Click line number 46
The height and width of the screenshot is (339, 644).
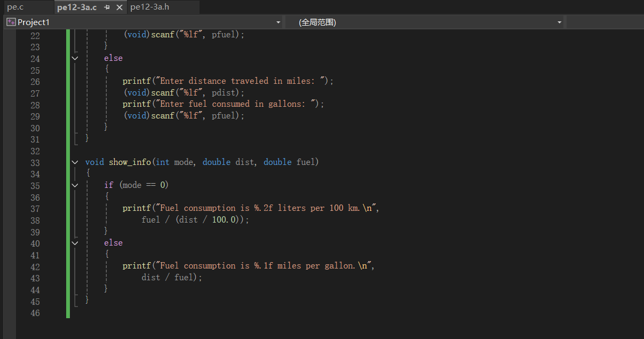[35, 313]
